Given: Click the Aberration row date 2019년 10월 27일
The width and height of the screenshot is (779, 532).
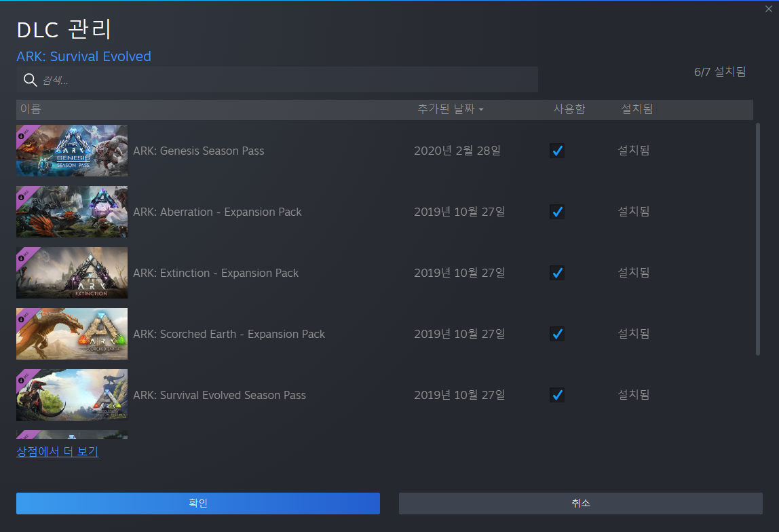Looking at the screenshot, I should coord(459,212).
